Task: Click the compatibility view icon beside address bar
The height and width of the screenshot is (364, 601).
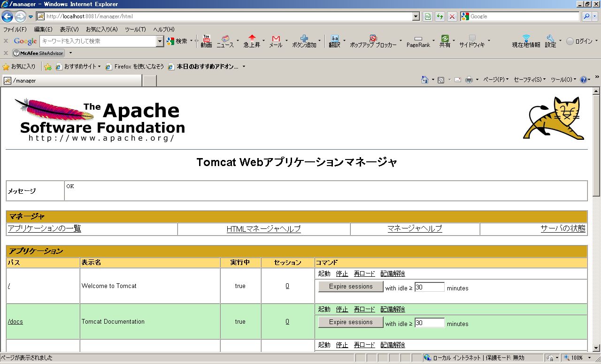Action: coord(428,16)
